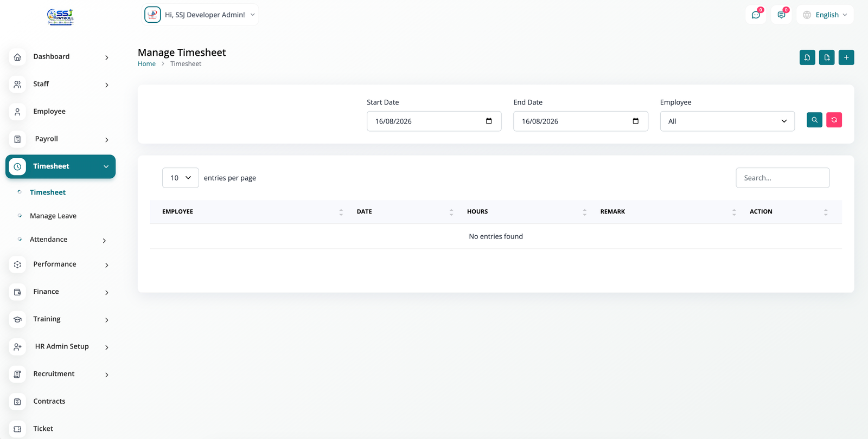Viewport: 868px width, 439px height.
Task: Click the Finance wallet icon
Action: point(17,292)
